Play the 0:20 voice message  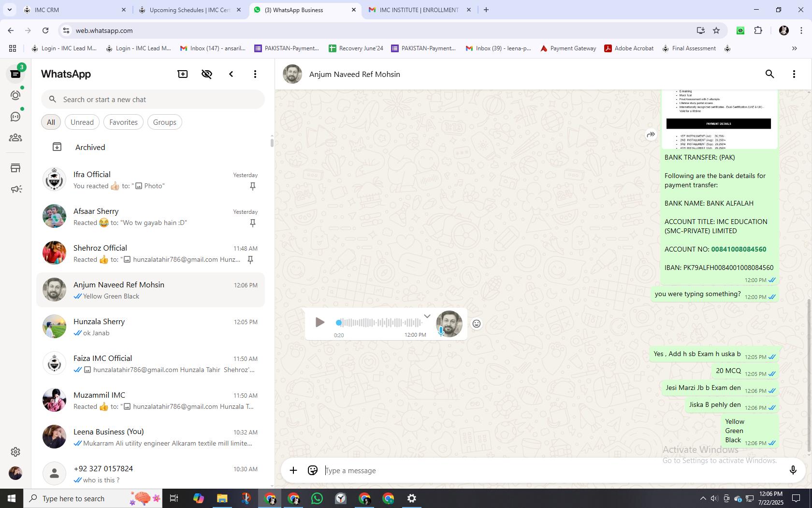pos(319,322)
